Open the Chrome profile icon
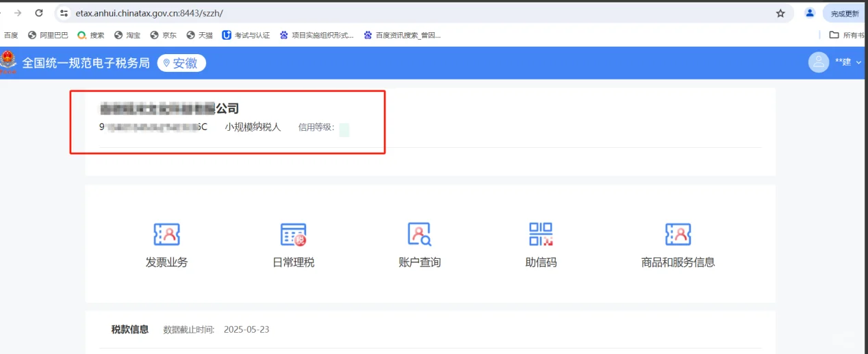 coord(810,13)
